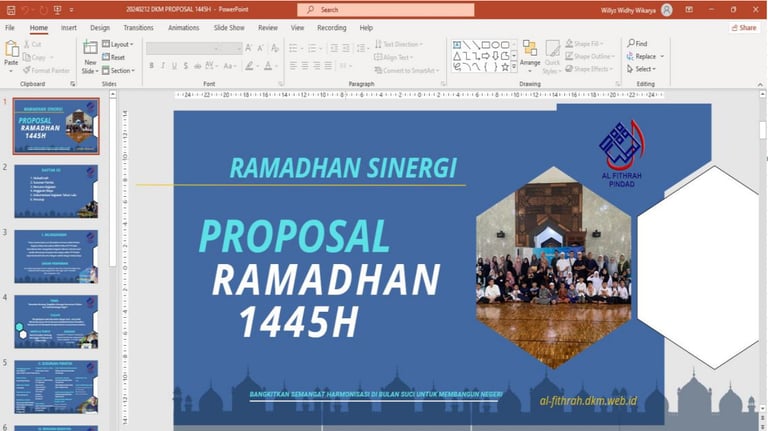This screenshot has height=431, width=768.
Task: Switch to the Design tab
Action: point(100,28)
